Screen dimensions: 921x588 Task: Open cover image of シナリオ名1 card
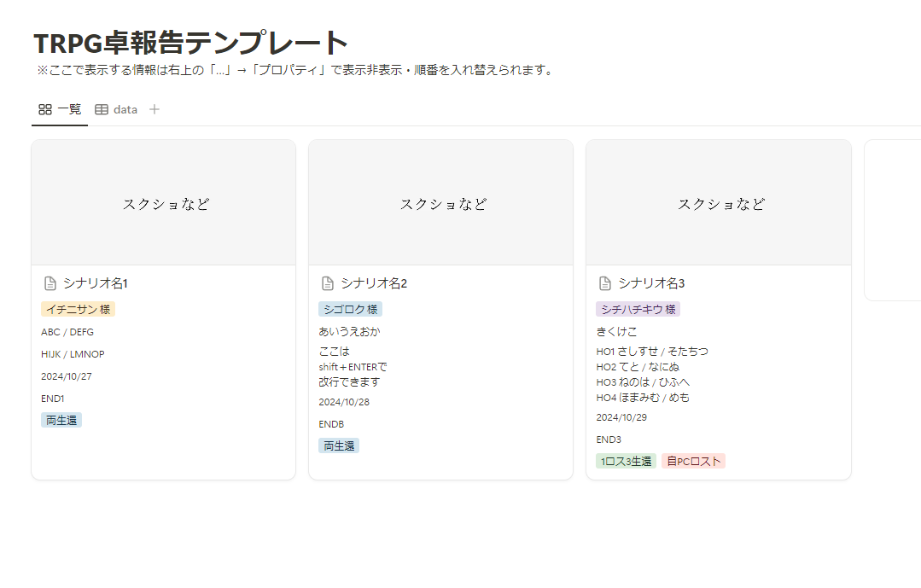[x=163, y=202]
